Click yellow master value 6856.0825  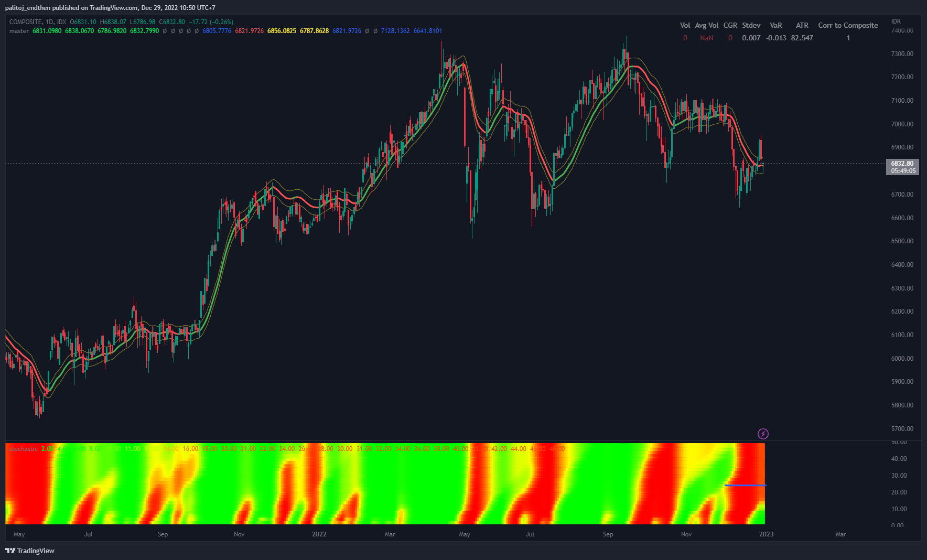[x=282, y=31]
